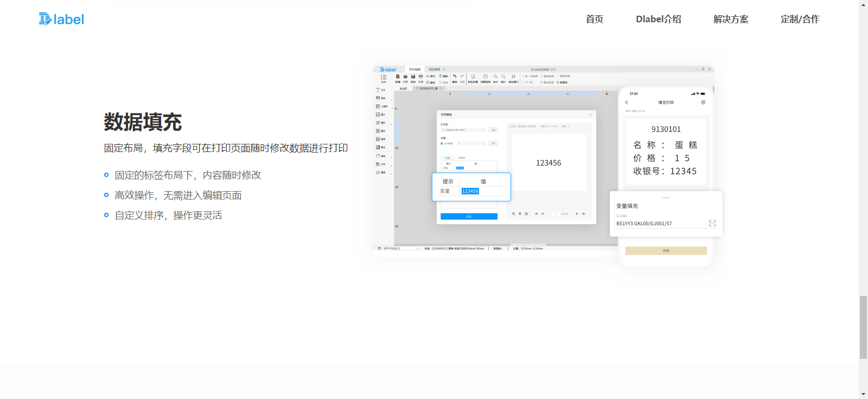Click the description starting with 固定布局
Image resolution: width=868 pixels, height=399 pixels.
click(x=226, y=148)
